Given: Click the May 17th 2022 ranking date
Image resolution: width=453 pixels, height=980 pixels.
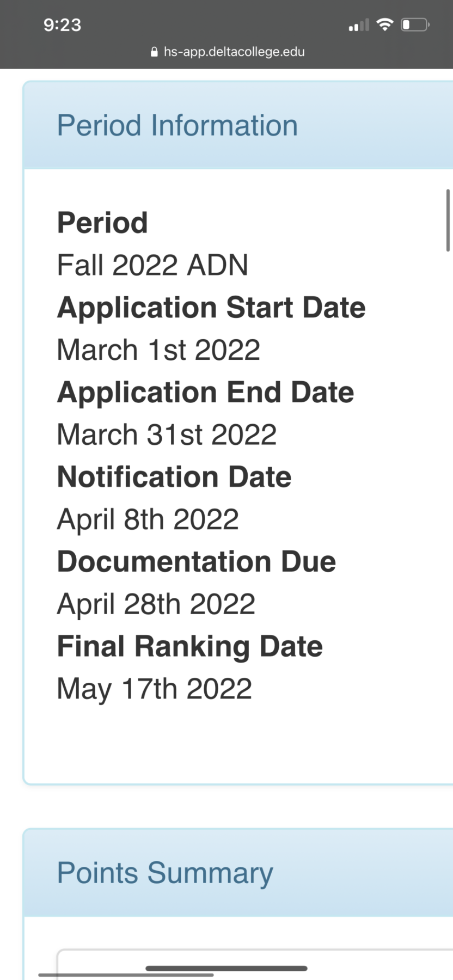Looking at the screenshot, I should (155, 689).
